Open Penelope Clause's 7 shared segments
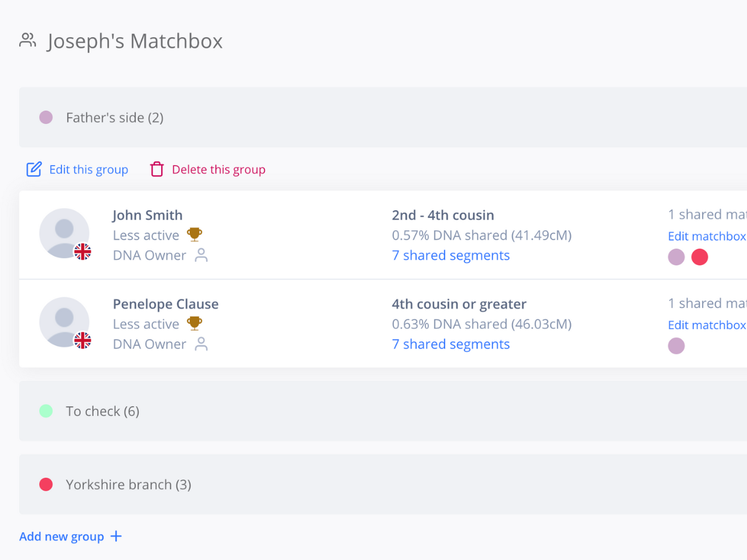This screenshot has width=747, height=560. 451,343
